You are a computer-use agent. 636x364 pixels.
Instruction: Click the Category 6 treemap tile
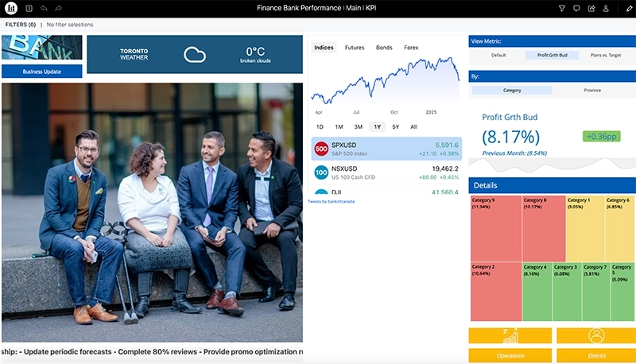[x=620, y=229]
